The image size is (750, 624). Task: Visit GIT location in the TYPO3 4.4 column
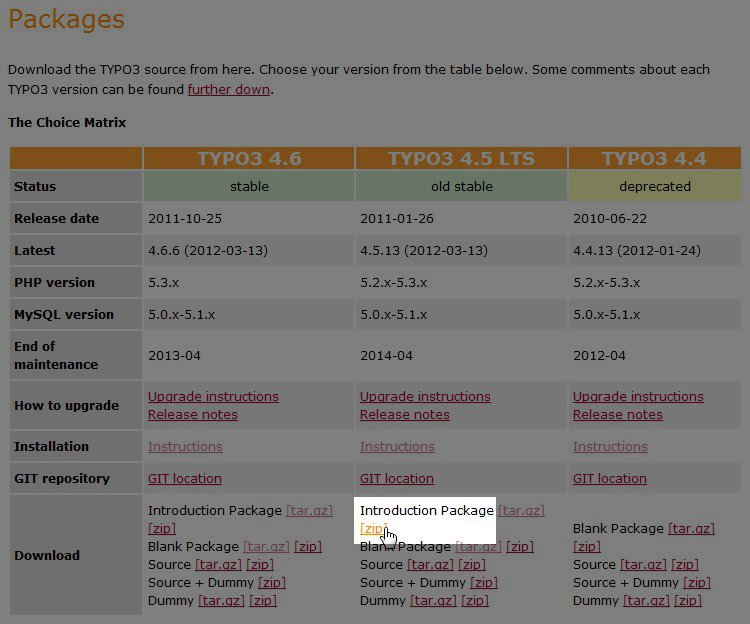pos(609,479)
